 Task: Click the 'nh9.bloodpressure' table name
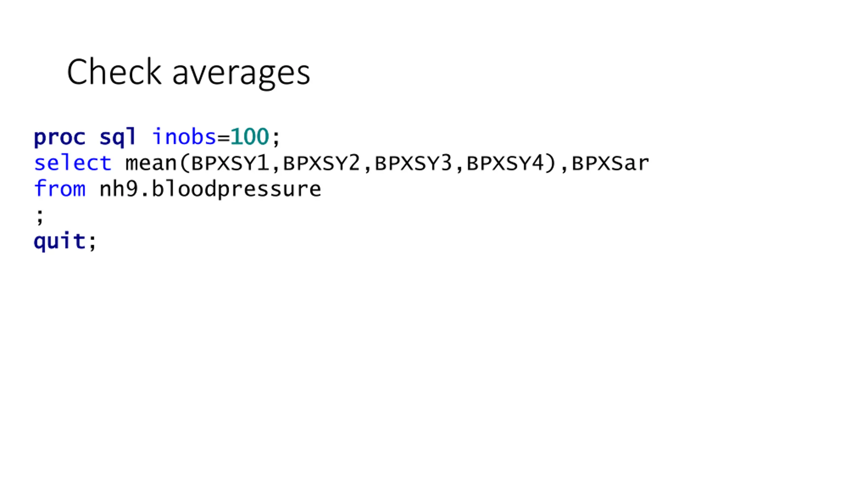click(x=210, y=189)
